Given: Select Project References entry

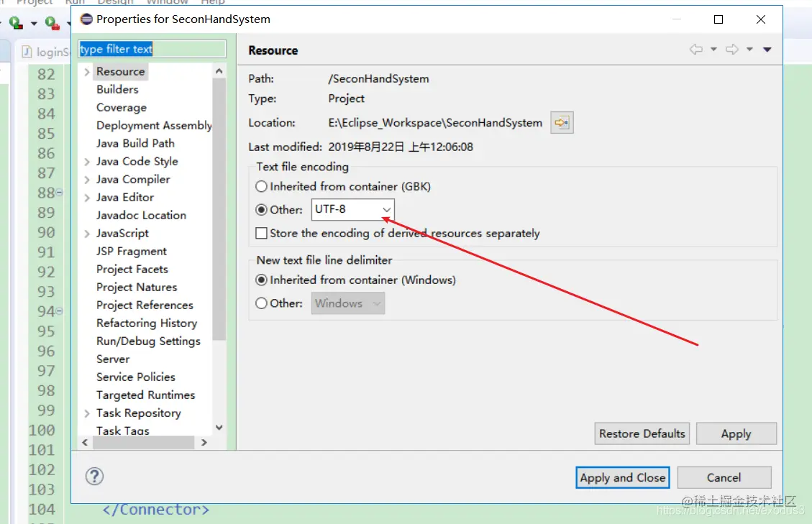Looking at the screenshot, I should click(x=145, y=305).
